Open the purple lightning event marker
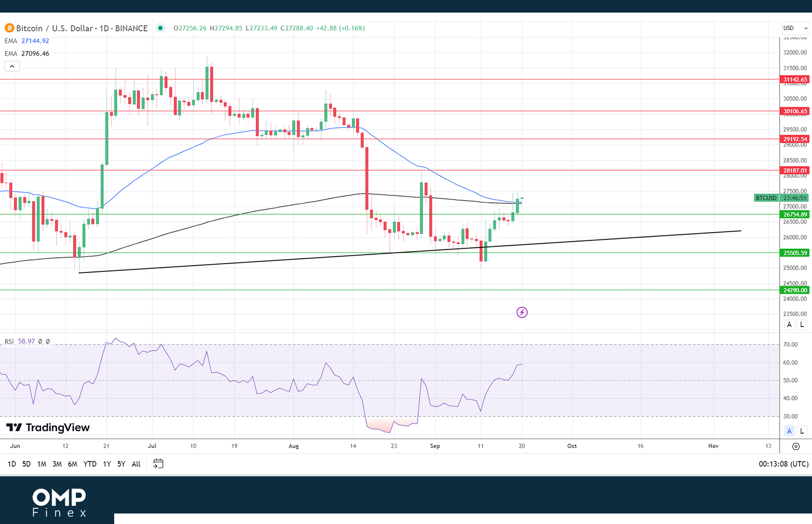The width and height of the screenshot is (812, 524). [x=522, y=312]
